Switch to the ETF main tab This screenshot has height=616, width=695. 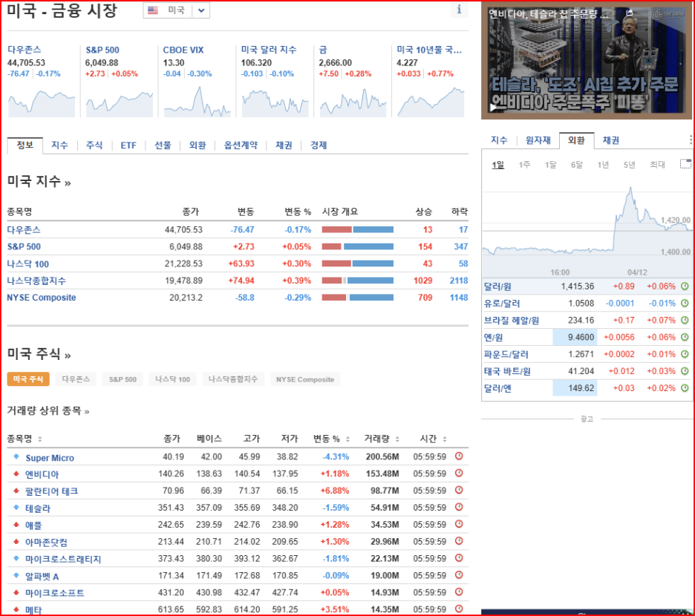128,145
